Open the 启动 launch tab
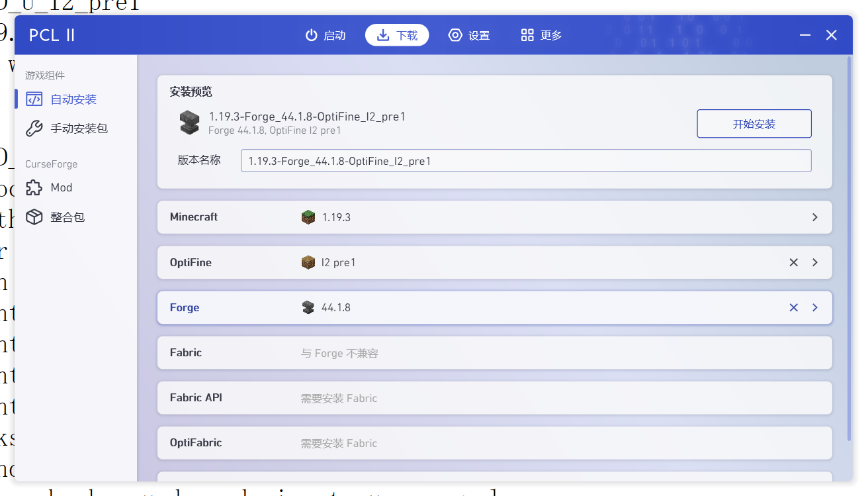 click(325, 35)
